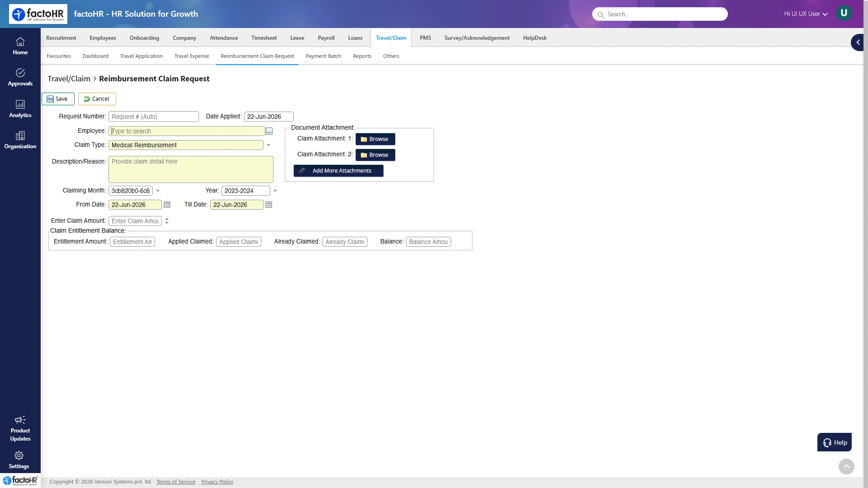
Task: Go to Approvals in the sidebar
Action: point(20,77)
